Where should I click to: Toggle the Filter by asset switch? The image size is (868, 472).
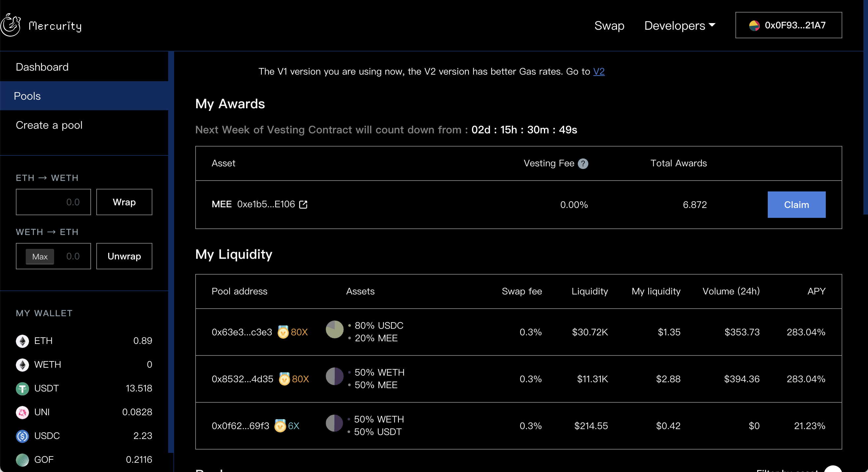(x=833, y=469)
